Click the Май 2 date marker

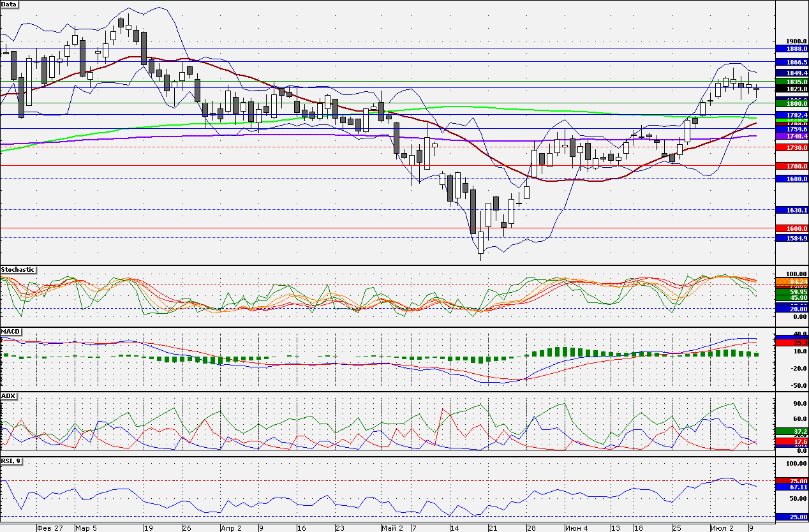[392, 528]
